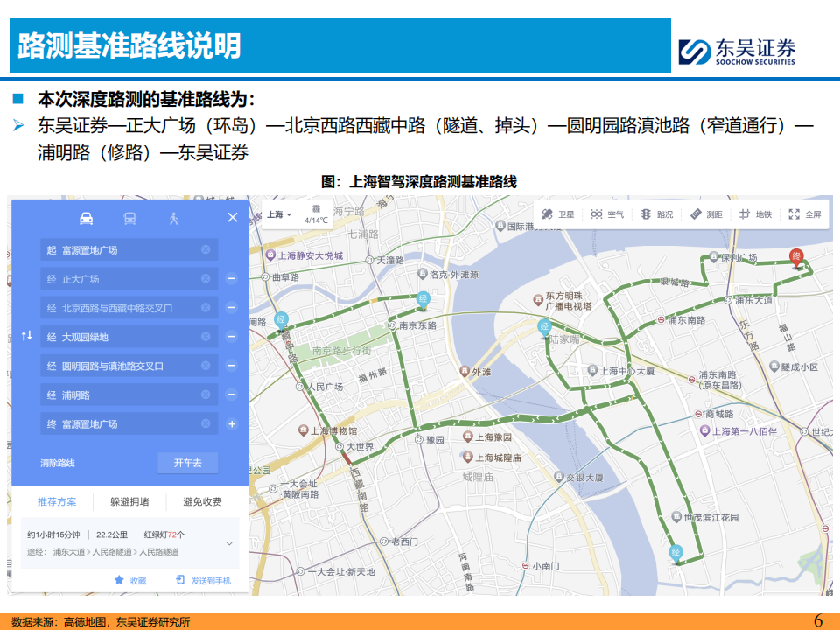The image size is (840, 630).
Task: Remove the 正大广场 waypoint with minus button
Action: coord(231,278)
